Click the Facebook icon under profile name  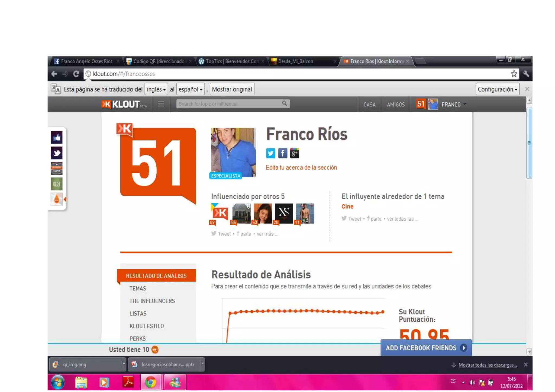(282, 153)
